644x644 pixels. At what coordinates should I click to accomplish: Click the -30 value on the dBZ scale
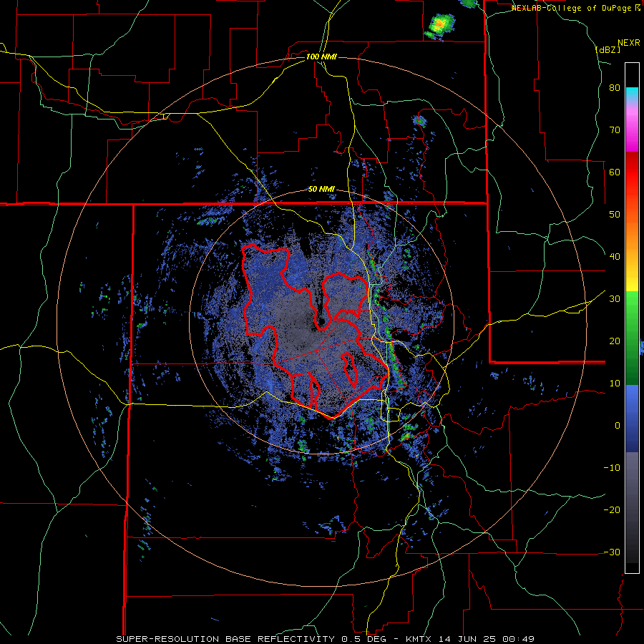point(612,552)
